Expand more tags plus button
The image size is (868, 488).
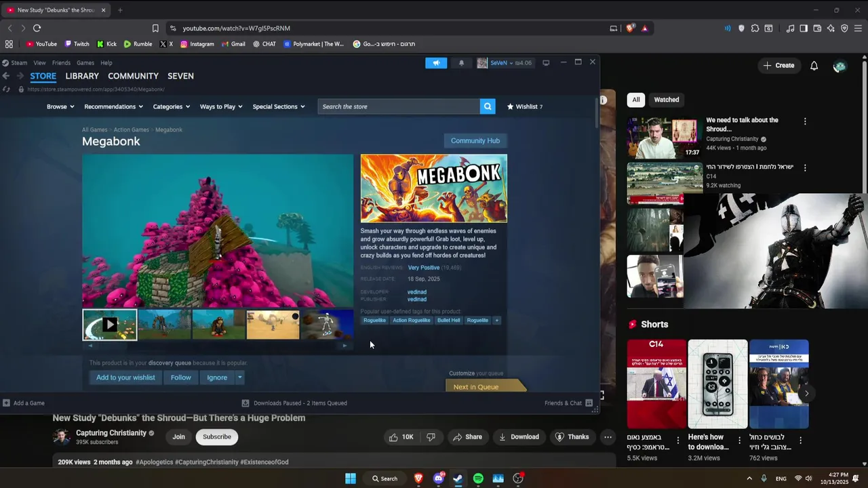(496, 320)
